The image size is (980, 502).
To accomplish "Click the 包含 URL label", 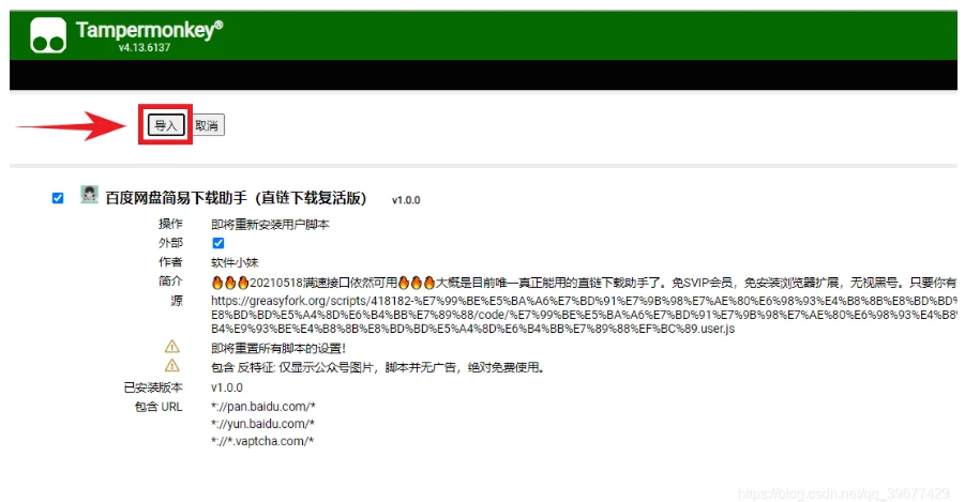I will tap(158, 406).
